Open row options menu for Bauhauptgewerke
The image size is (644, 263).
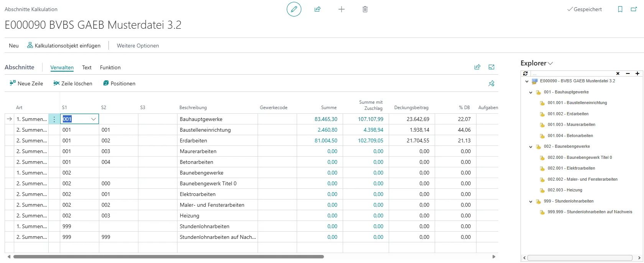(54, 119)
